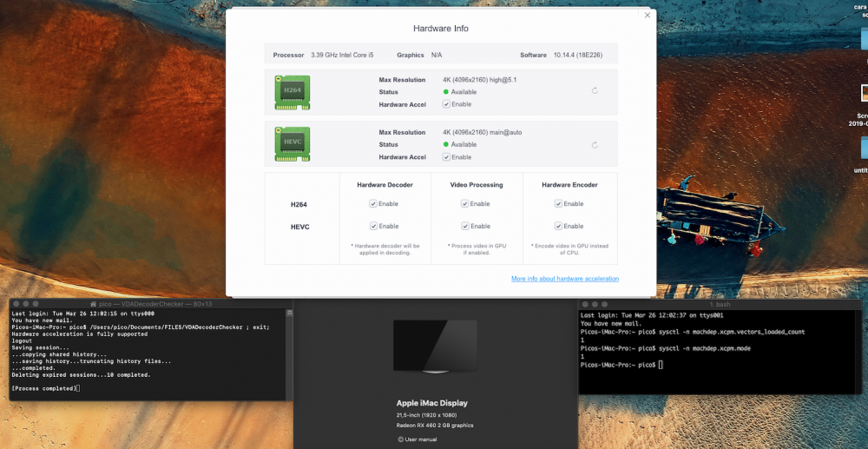
Task: Click Graphics value 'N/A'
Action: [x=437, y=56]
